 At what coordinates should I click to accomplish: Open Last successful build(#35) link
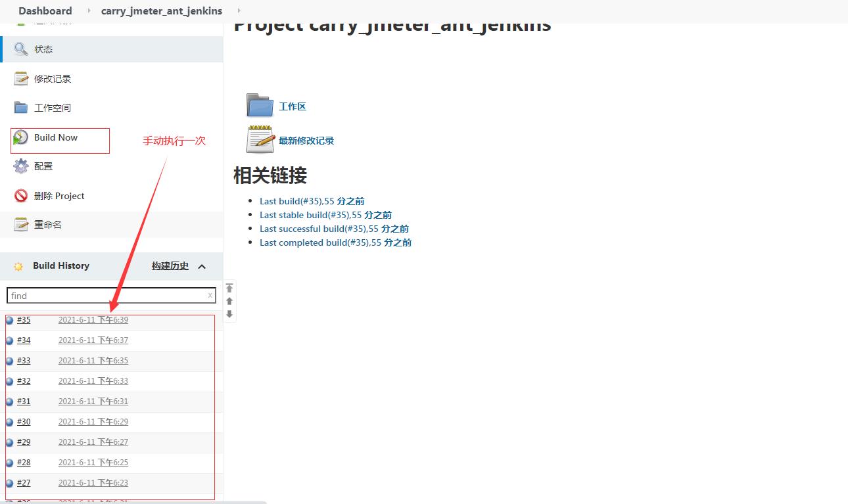335,229
